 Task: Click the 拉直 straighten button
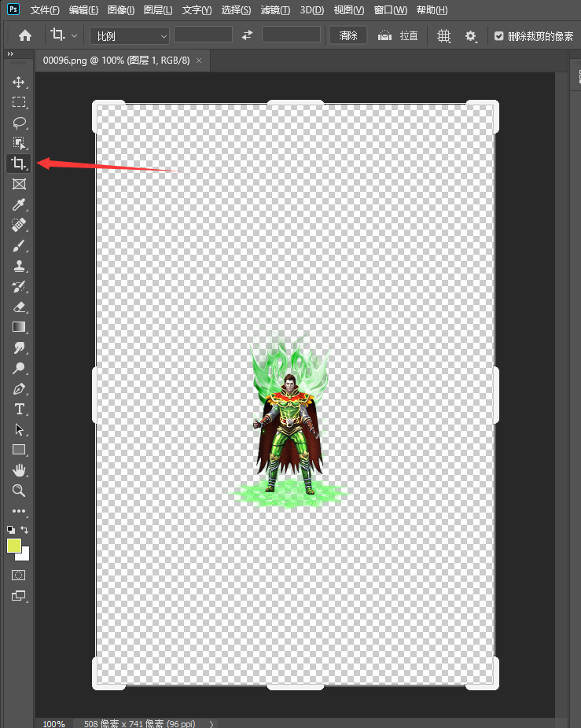(x=399, y=35)
